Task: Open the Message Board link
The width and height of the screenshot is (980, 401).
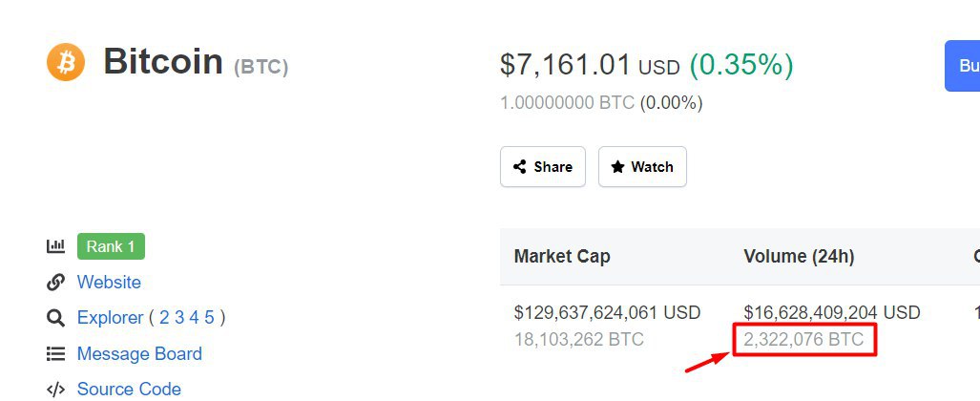Action: click(139, 354)
